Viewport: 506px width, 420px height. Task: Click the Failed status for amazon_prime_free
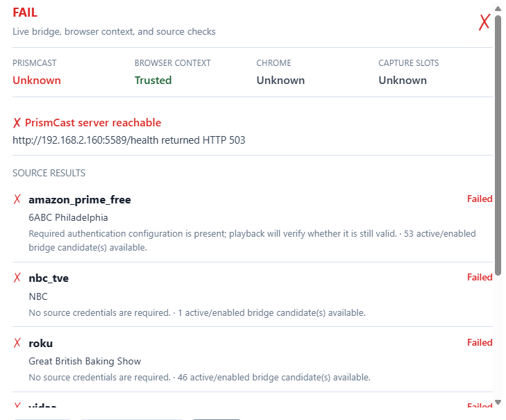(480, 199)
